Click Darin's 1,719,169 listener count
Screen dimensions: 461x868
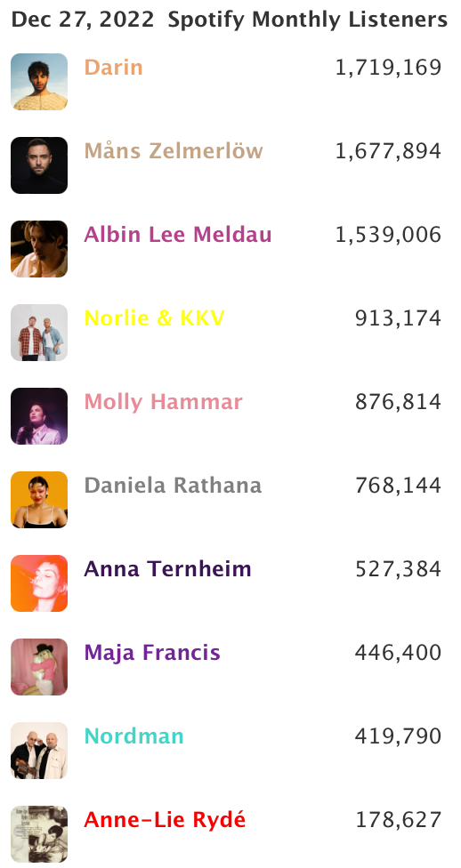click(x=388, y=68)
